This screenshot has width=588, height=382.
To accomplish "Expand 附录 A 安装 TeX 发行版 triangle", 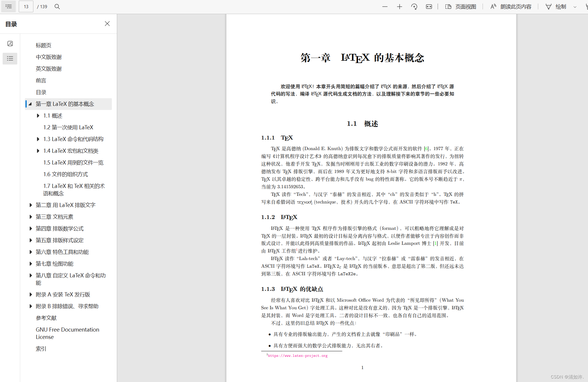I will tap(30, 294).
